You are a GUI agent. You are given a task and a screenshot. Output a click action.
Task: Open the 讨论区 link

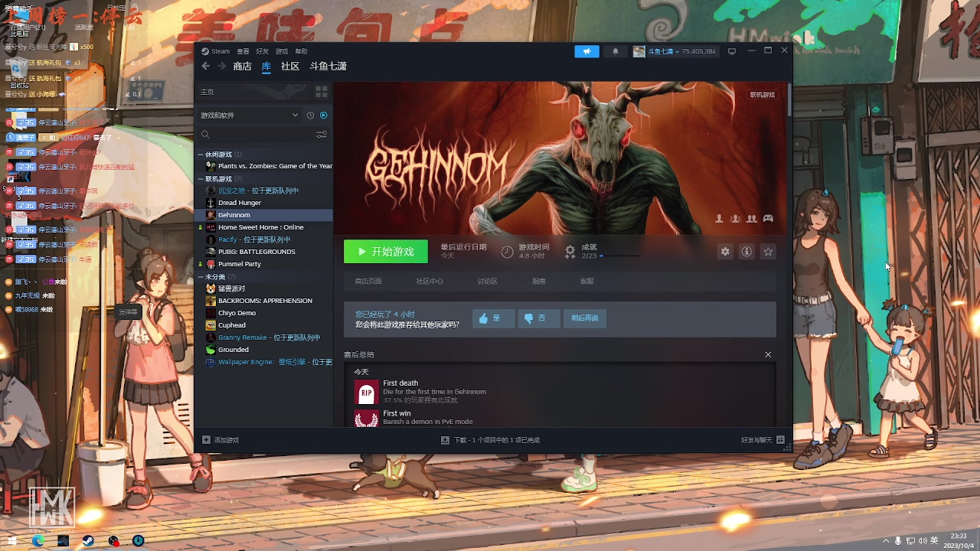(x=488, y=282)
